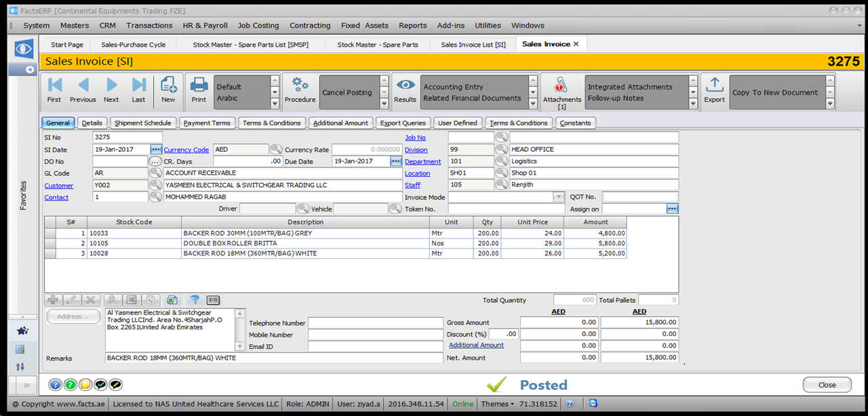Open the yellow notes icon at bottom
Viewport: 868px width, 416px height.
pos(85,385)
